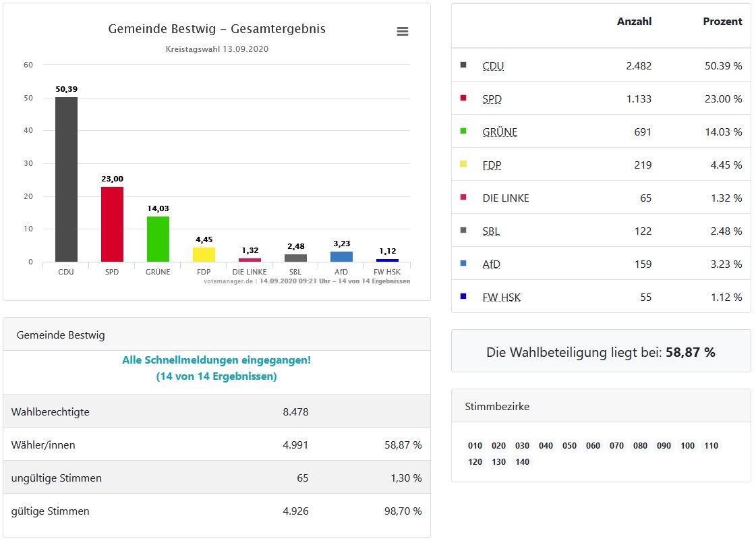
Task: Click the Anzahl column header
Action: coord(634,21)
